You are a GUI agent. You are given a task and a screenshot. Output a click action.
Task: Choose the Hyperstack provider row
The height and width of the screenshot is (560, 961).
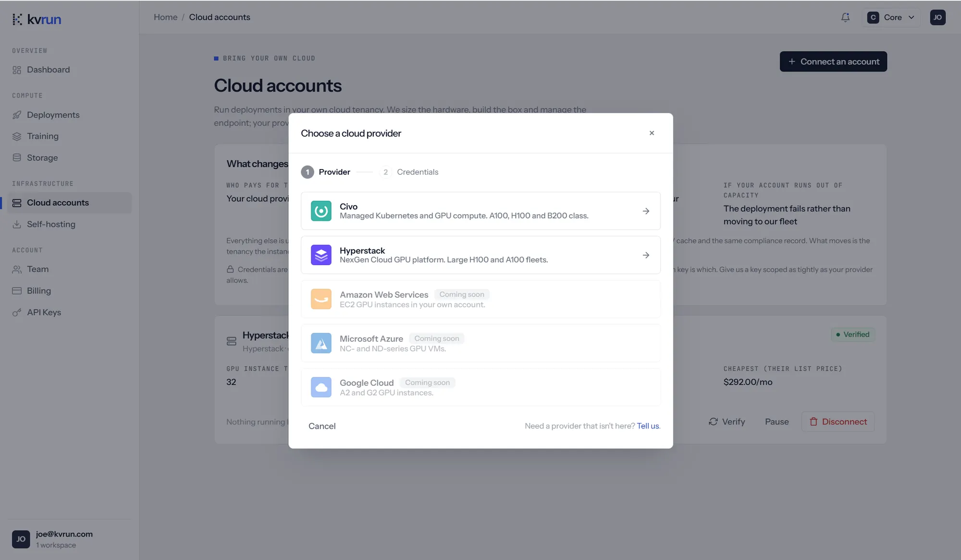[480, 255]
